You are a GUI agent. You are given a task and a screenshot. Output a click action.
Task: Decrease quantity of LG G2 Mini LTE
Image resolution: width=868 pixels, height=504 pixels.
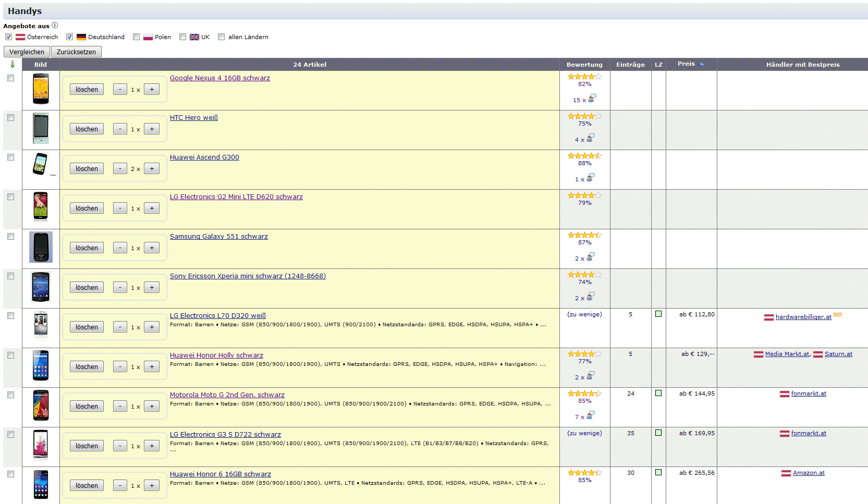click(120, 208)
